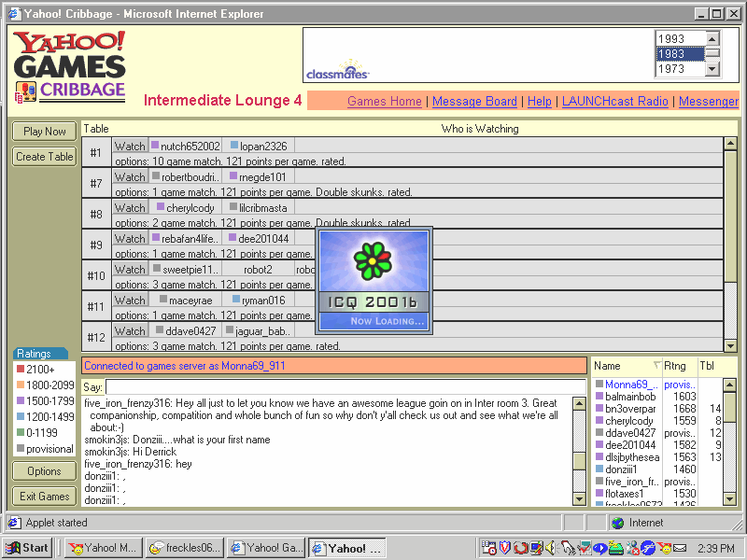Select bn3overpar in the player list
747x560 pixels.
click(x=630, y=409)
